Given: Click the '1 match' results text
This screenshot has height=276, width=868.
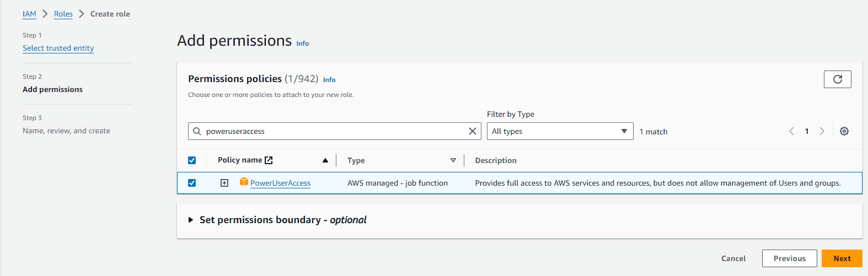Looking at the screenshot, I should (653, 132).
